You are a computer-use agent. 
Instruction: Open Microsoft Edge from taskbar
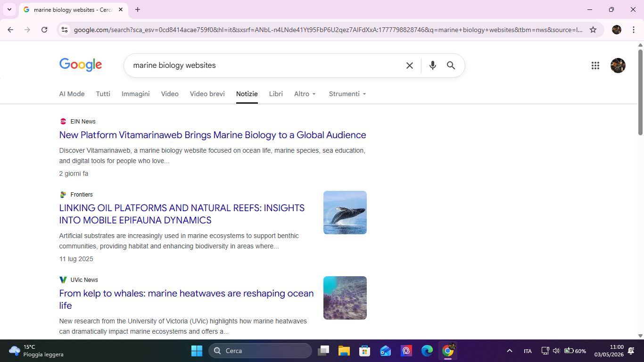click(x=427, y=351)
